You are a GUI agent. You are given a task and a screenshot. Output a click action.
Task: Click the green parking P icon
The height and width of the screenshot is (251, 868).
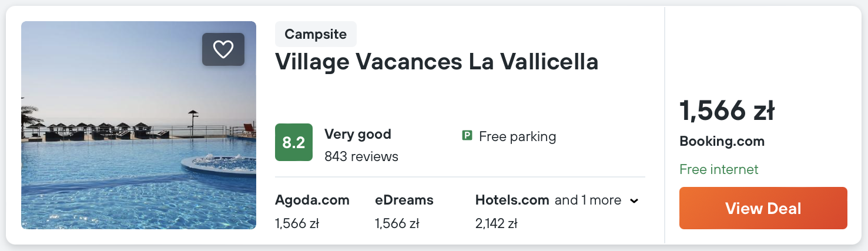point(467,136)
